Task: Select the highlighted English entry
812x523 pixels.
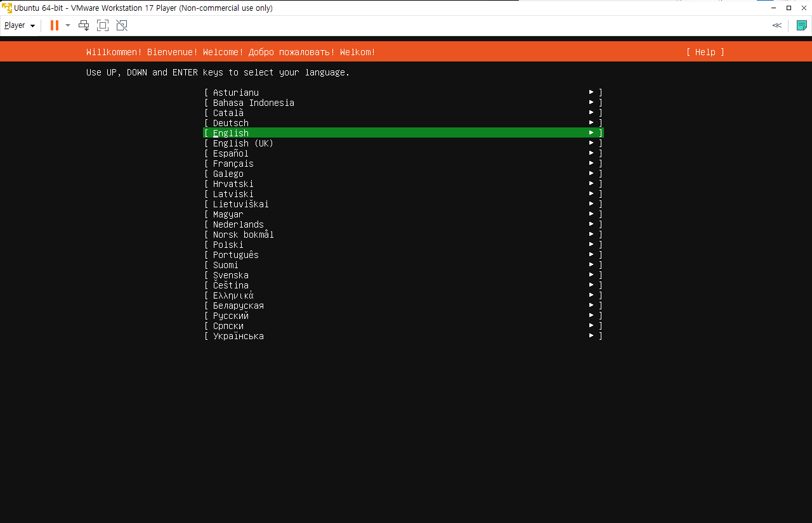Action: 403,133
